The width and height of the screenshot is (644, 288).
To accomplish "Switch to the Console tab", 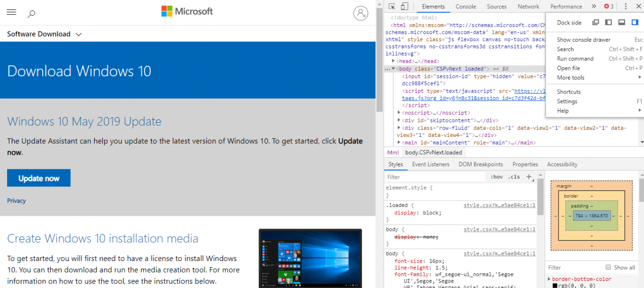I will 466,7.
